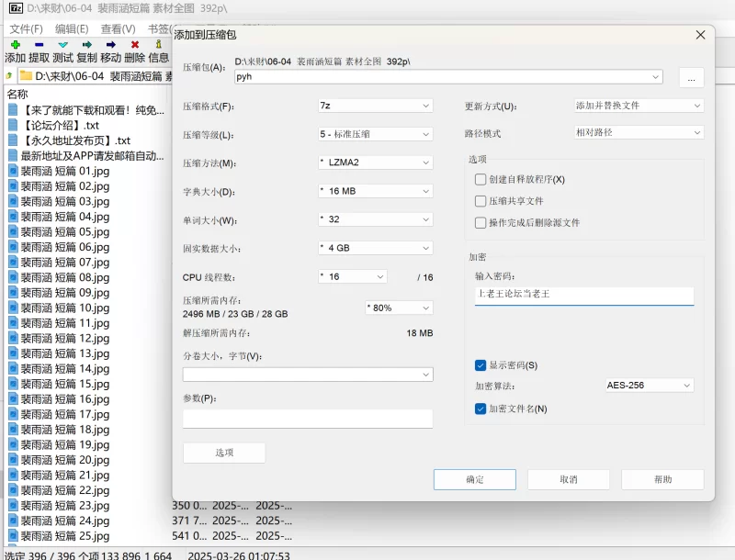735x560 pixels.
Task: Open the memory usage 80% dropdown
Action: point(398,308)
